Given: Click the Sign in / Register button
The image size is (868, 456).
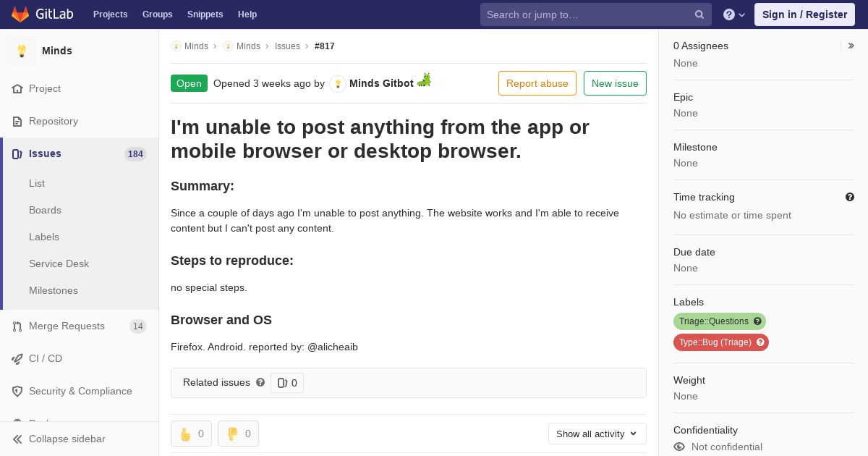Looking at the screenshot, I should click(x=804, y=14).
